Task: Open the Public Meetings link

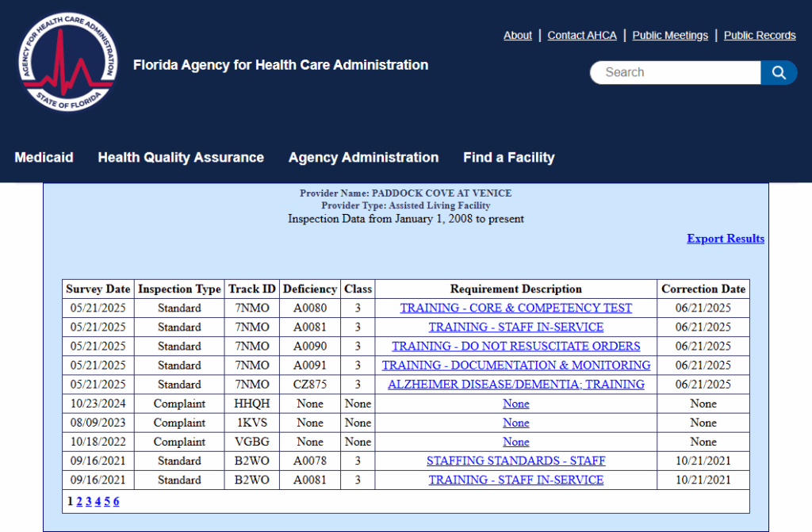Action: coord(669,35)
